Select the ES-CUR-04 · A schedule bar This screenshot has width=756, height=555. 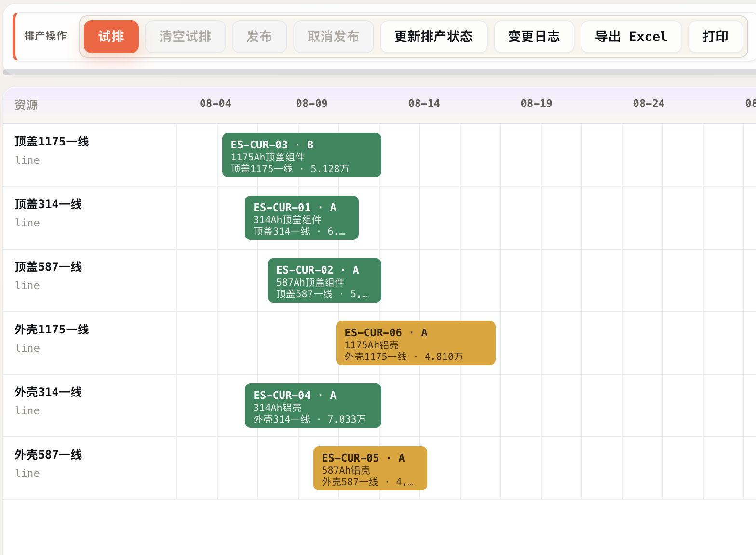click(x=313, y=406)
